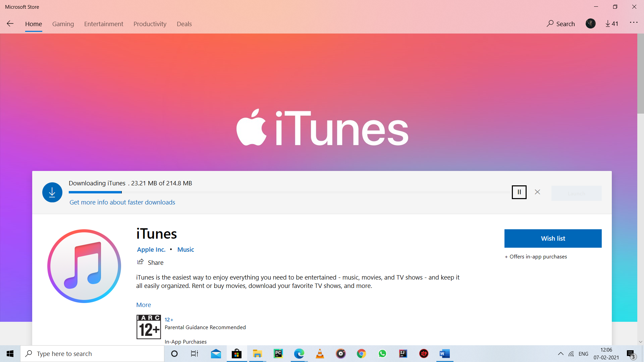The width and height of the screenshot is (644, 362).
Task: Click the Parental Guidance Recommended text
Action: pos(205,327)
